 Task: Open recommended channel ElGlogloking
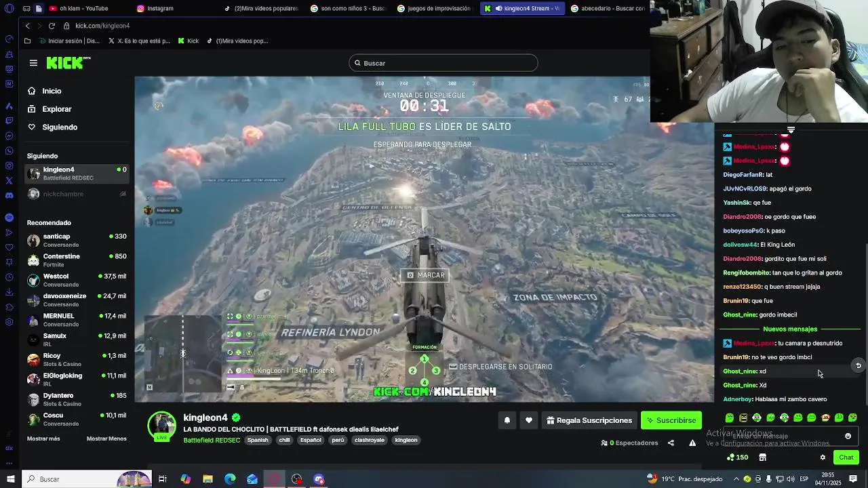pyautogui.click(x=76, y=379)
